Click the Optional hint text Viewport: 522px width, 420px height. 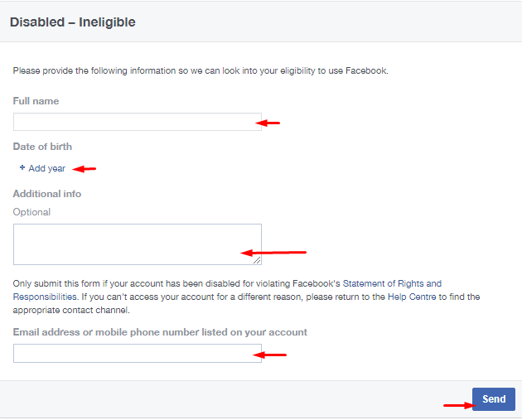point(31,212)
